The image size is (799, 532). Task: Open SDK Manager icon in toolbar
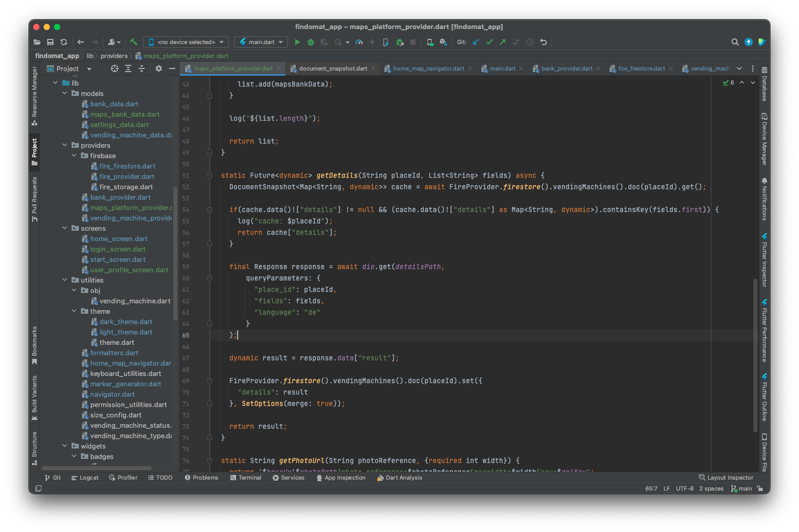pyautogui.click(x=443, y=42)
